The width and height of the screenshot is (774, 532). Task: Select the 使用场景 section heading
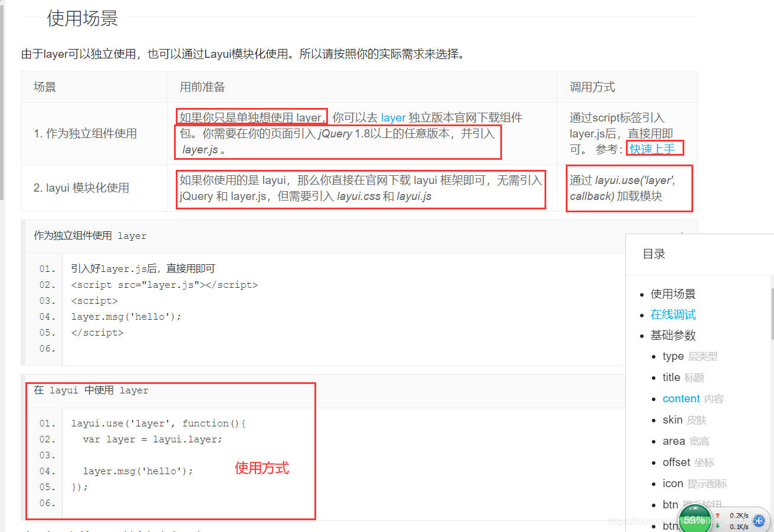point(83,18)
